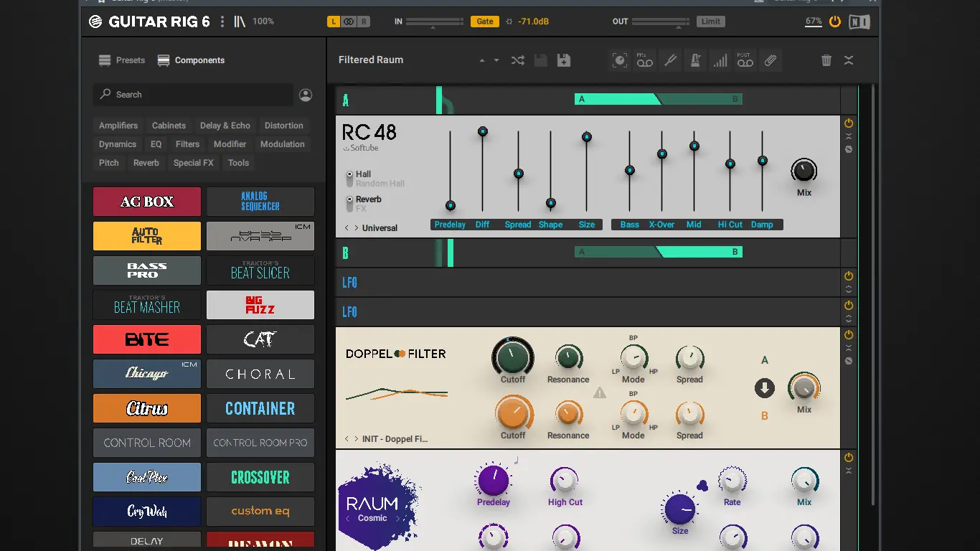Click the Special FX category tag
Image resolution: width=980 pixels, height=551 pixels.
(194, 163)
